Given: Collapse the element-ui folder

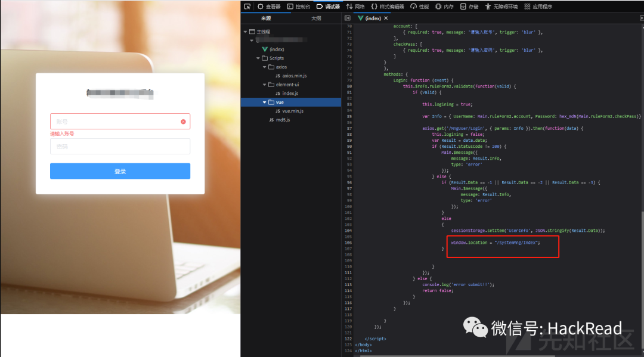Looking at the screenshot, I should tap(265, 85).
